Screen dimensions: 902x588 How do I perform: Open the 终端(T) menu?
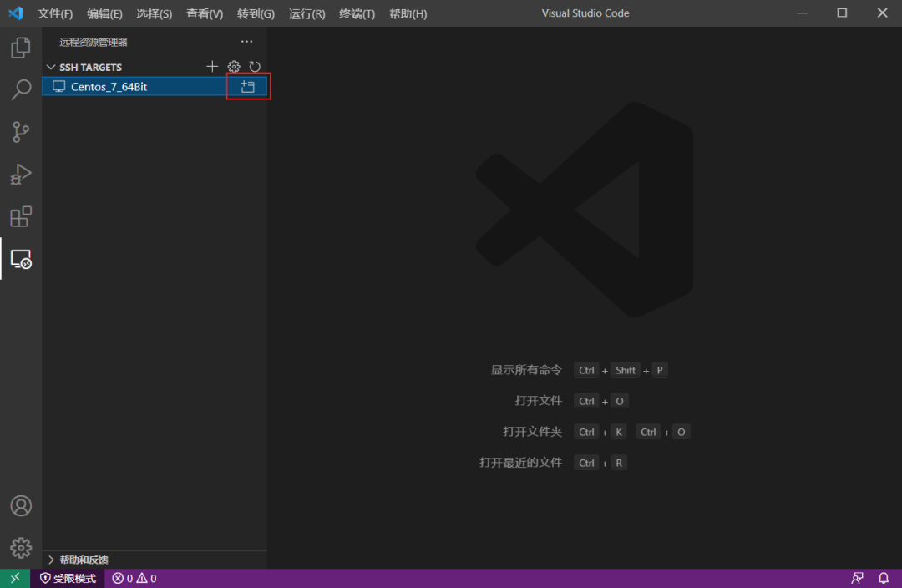click(x=357, y=13)
